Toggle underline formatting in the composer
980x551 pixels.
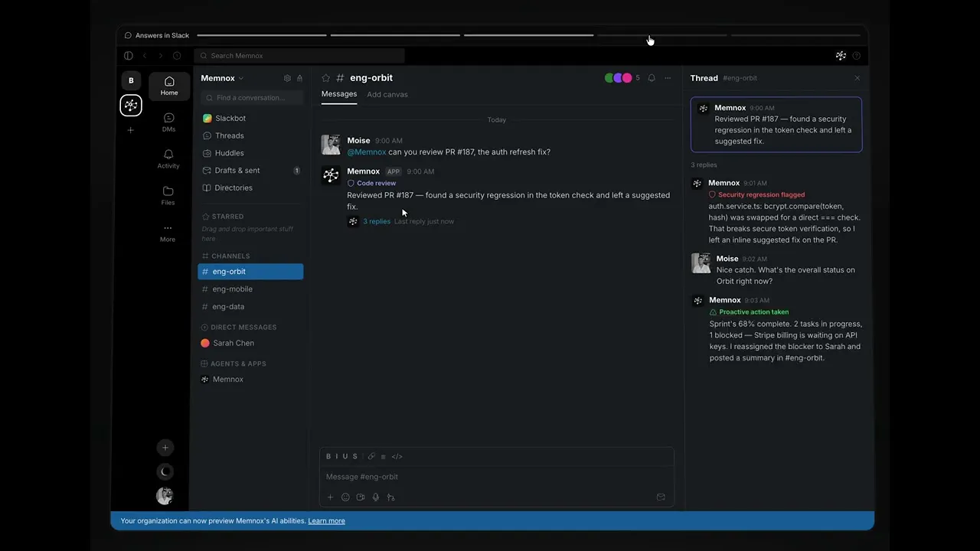[x=345, y=457]
